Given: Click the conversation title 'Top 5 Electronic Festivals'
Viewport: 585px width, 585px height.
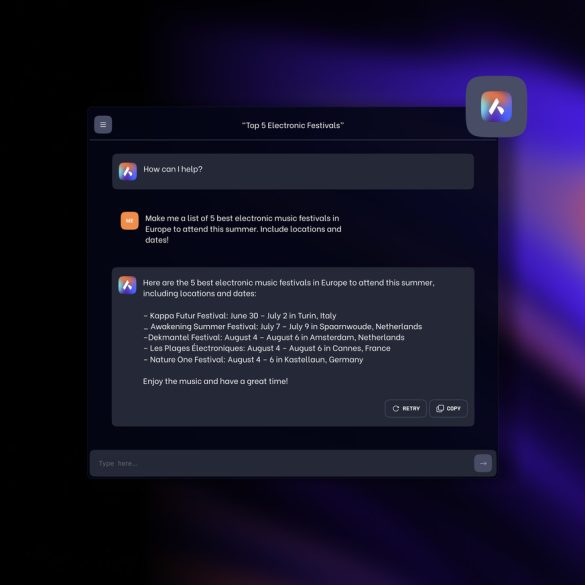Looking at the screenshot, I should (293, 125).
